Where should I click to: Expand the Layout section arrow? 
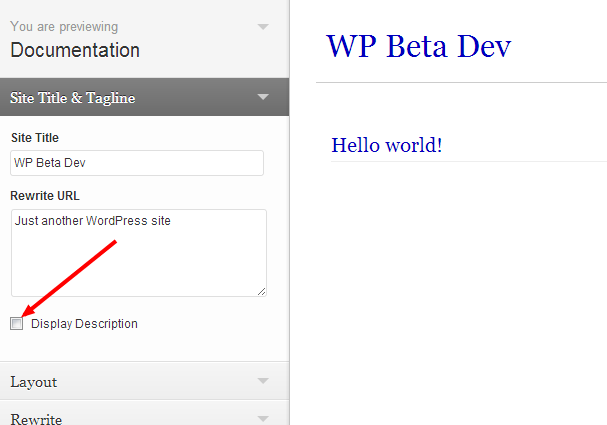point(263,381)
